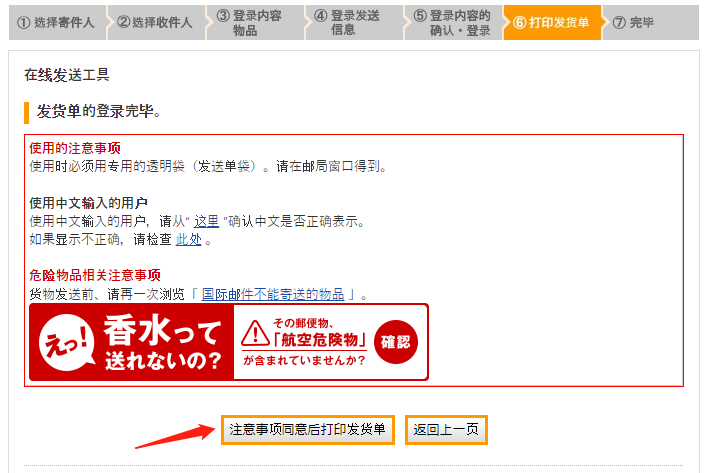Open the 此处 link for display check

point(189,240)
